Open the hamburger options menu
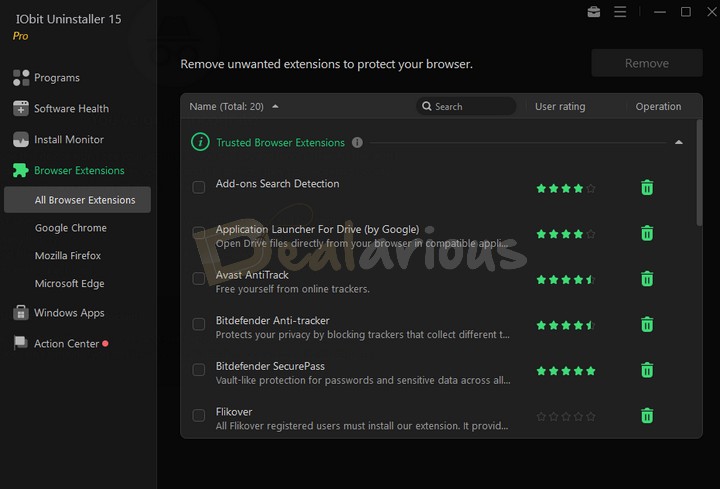Viewport: 720px width, 489px height. coord(620,11)
